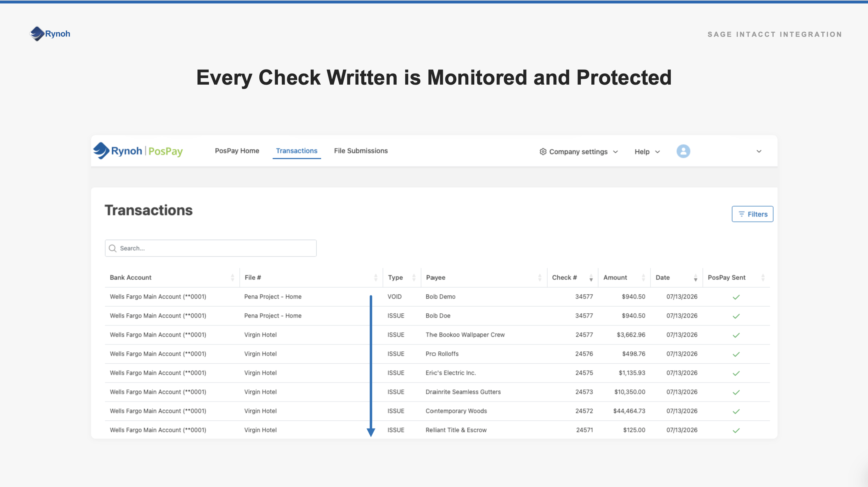Viewport: 868px width, 487px height.
Task: Click the Sage Intacct Integration header text
Action: pyautogui.click(x=775, y=34)
